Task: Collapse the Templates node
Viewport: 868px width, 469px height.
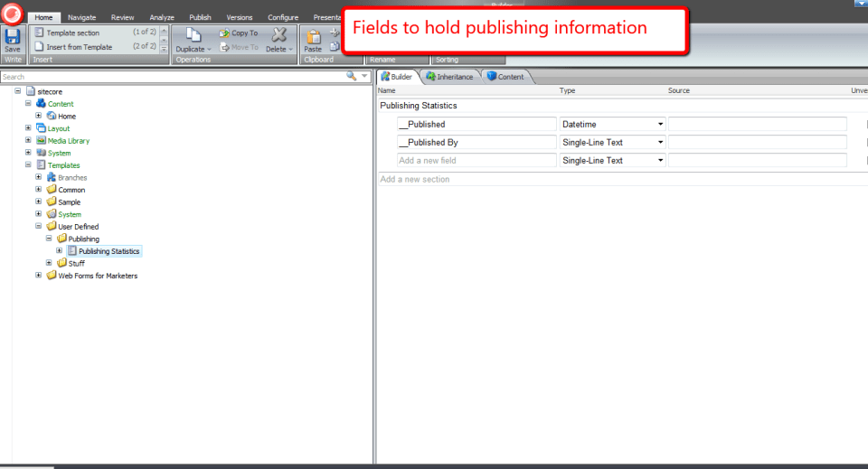Action: coord(28,164)
